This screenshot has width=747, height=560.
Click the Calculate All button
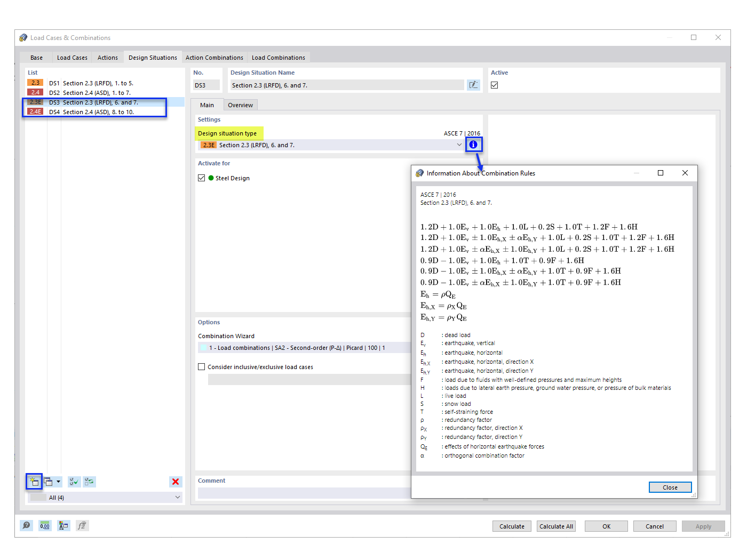point(556,526)
